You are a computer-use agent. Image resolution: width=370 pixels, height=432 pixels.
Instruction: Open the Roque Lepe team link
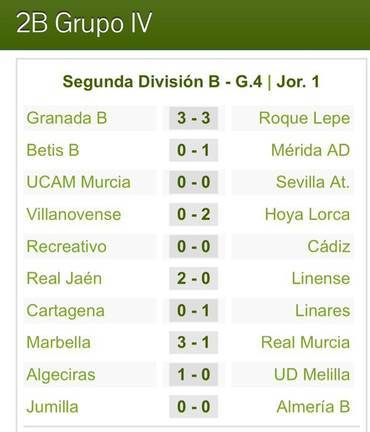304,118
